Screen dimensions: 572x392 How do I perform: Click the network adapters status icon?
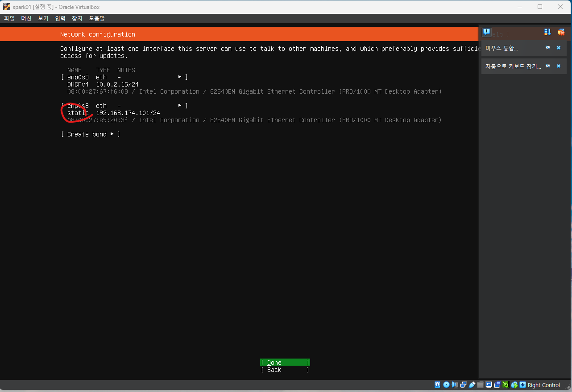[x=463, y=385]
